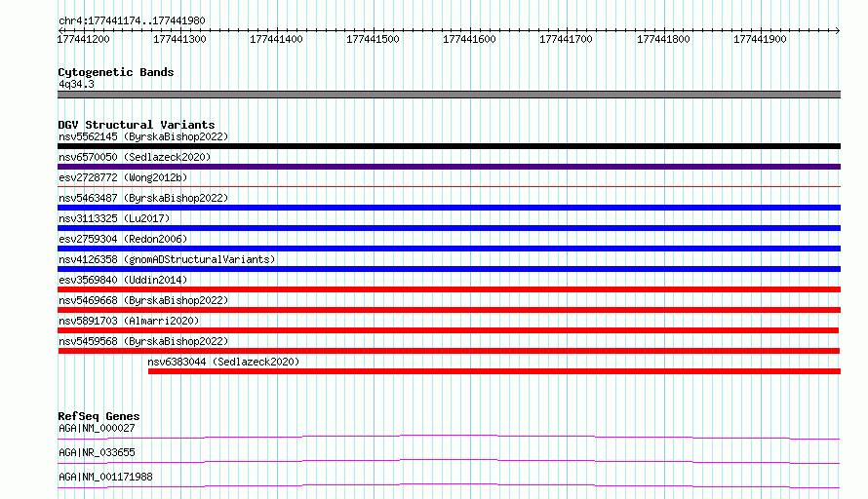Click the chr4:177441174..177441980 region label

132,20
